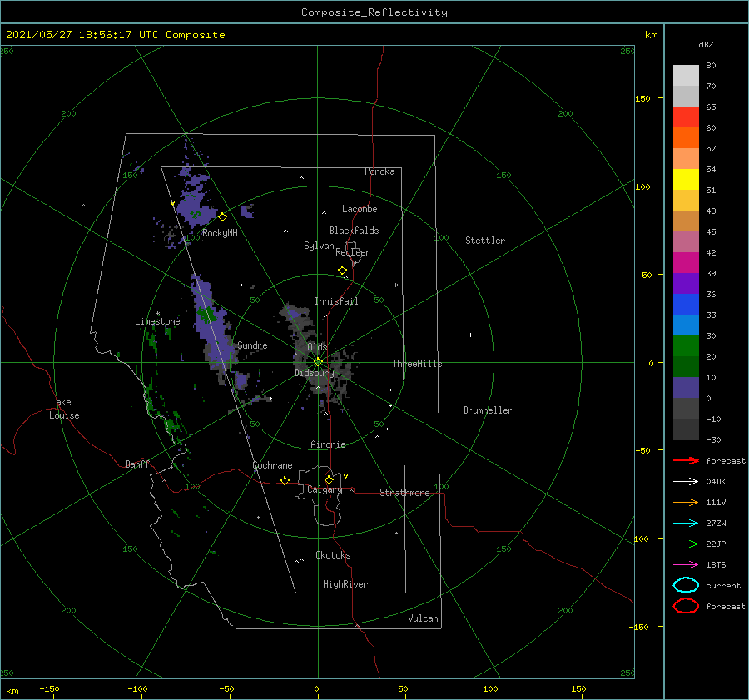Click the magenta 18TS arrow icon
749x700 pixels.
pyautogui.click(x=686, y=565)
